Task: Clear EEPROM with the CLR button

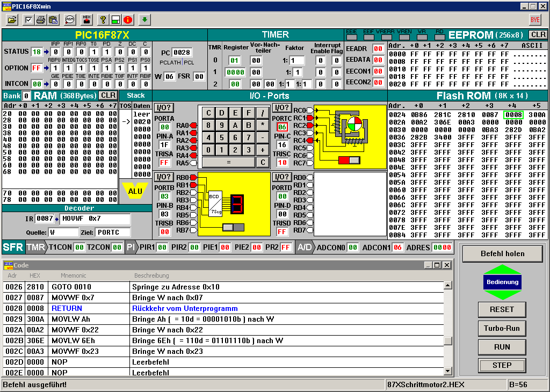Action: 538,35
